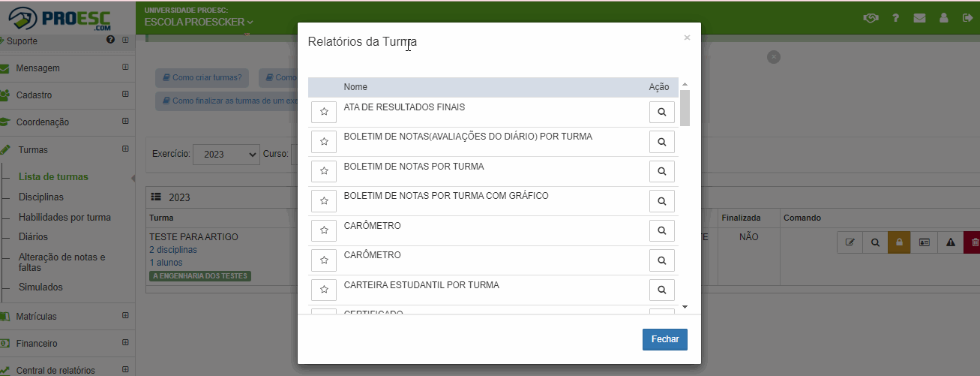The height and width of the screenshot is (376, 980).
Task: View TESTE PARA ARTIGO class magnifier icon
Action: pyautogui.click(x=875, y=242)
